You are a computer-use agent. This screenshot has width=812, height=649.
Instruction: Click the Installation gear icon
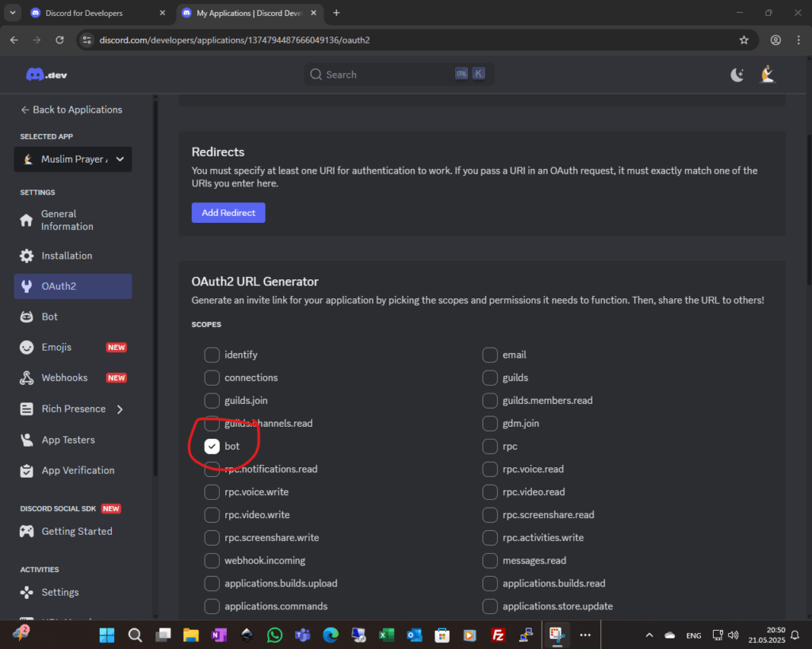26,255
